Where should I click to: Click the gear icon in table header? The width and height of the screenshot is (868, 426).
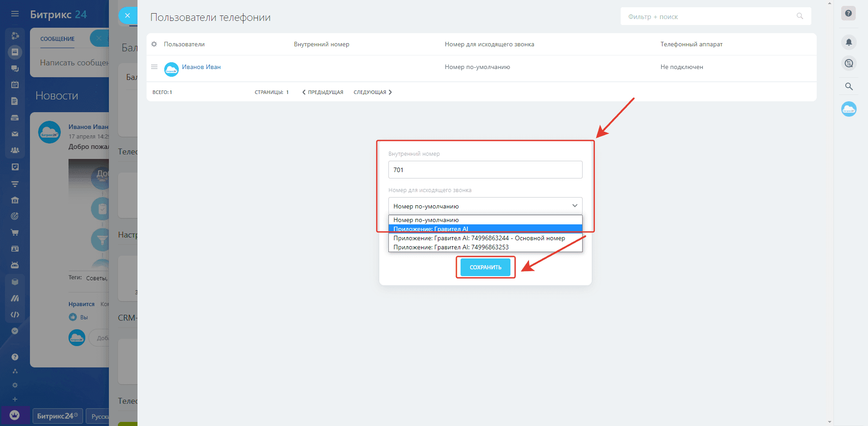click(x=154, y=44)
